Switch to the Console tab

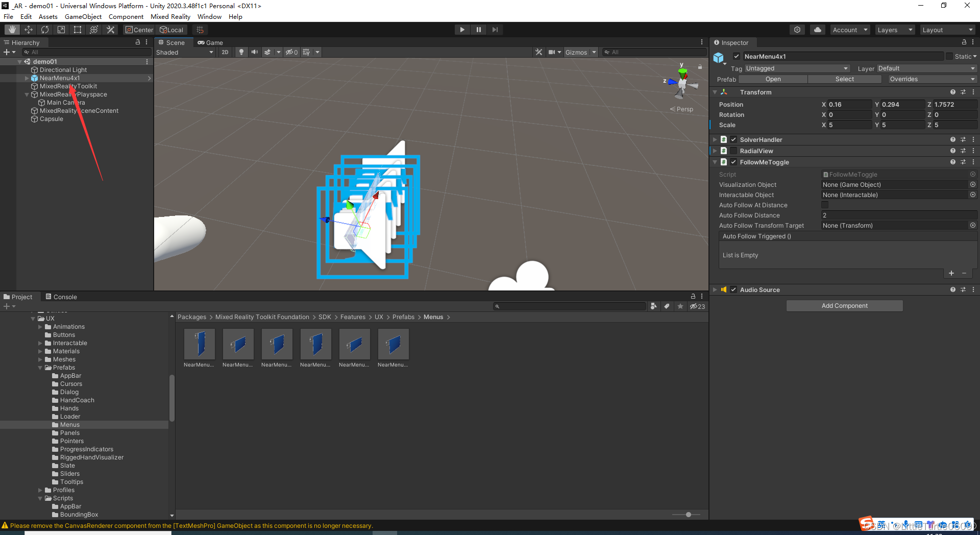click(x=61, y=297)
